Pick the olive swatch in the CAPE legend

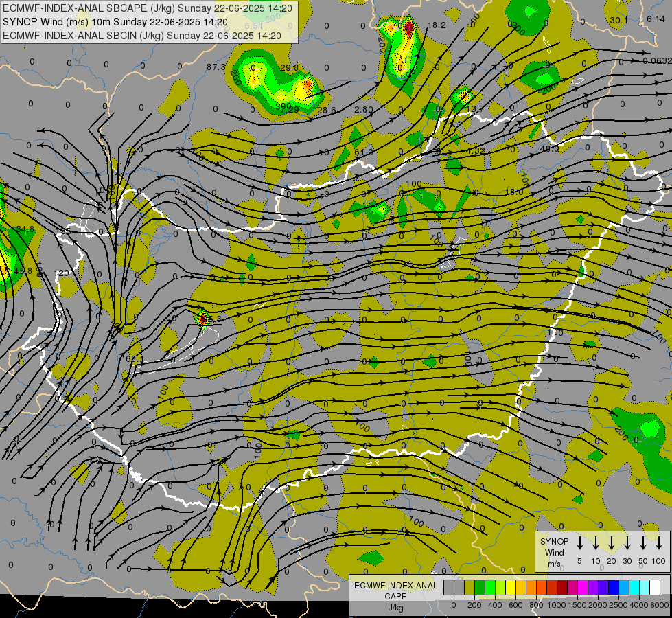470,588
